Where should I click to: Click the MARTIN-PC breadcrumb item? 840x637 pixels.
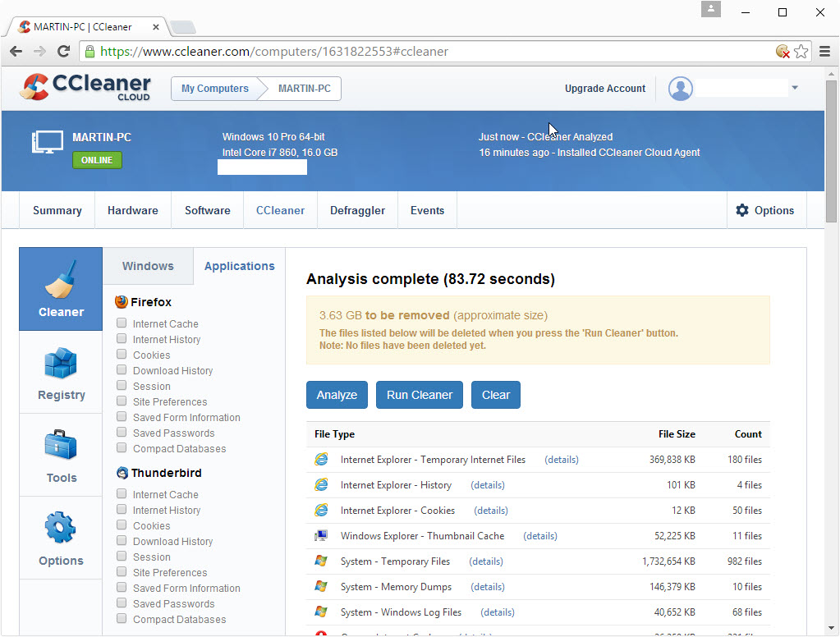pyautogui.click(x=305, y=89)
